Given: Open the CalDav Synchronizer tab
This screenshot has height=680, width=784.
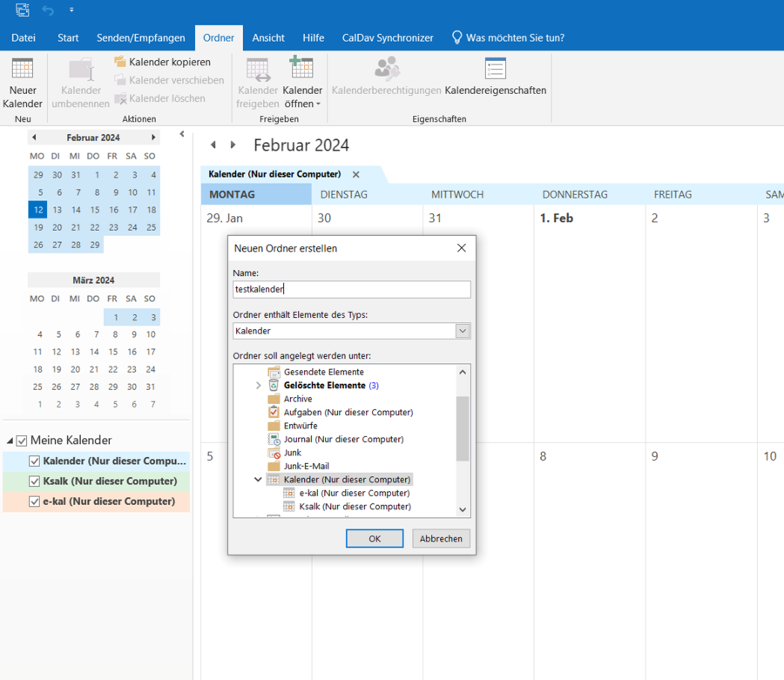Looking at the screenshot, I should [x=387, y=37].
